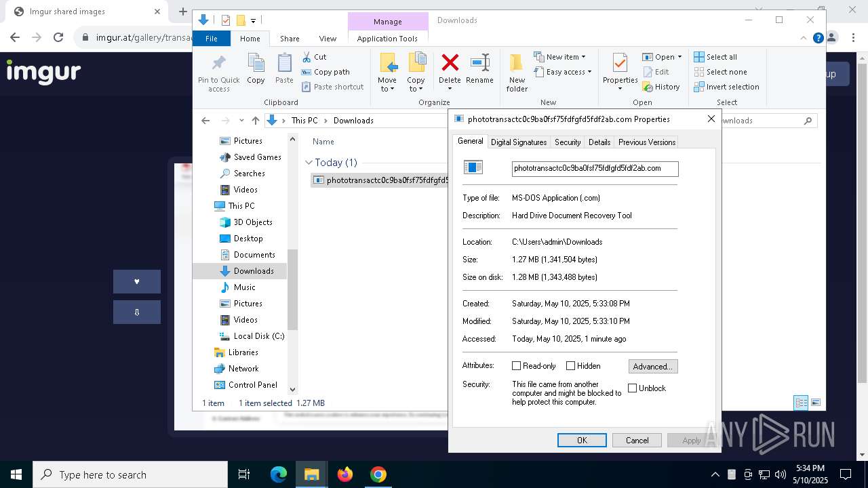Click Select none in the ribbon
This screenshot has width=868, height=488.
720,72
